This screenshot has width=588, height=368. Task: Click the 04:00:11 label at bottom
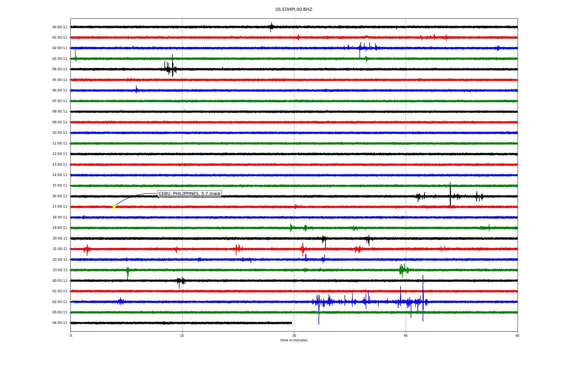pyautogui.click(x=60, y=323)
